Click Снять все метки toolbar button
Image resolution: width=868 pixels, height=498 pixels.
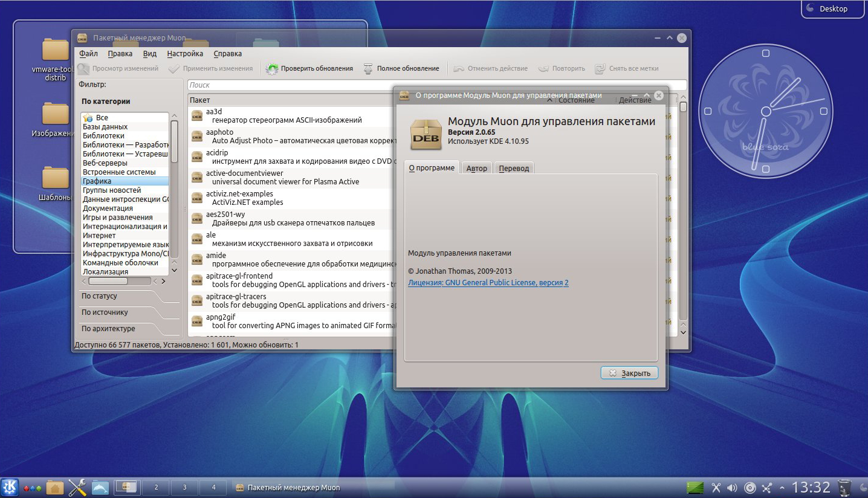(x=626, y=69)
